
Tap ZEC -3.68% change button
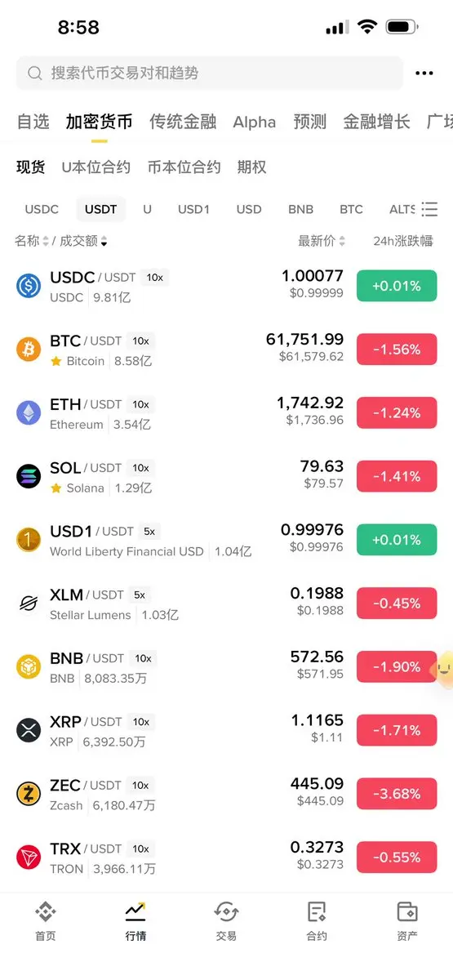397,794
